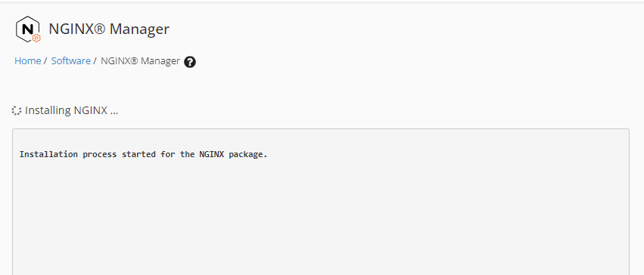Click the registered trademark symbol in the heading
This screenshot has height=275, width=644.
coord(100,28)
